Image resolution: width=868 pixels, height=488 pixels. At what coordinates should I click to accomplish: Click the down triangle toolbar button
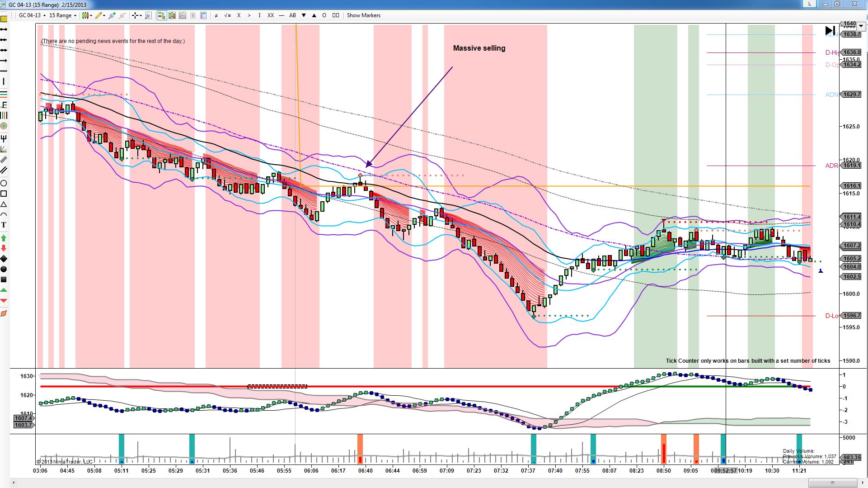click(x=304, y=15)
